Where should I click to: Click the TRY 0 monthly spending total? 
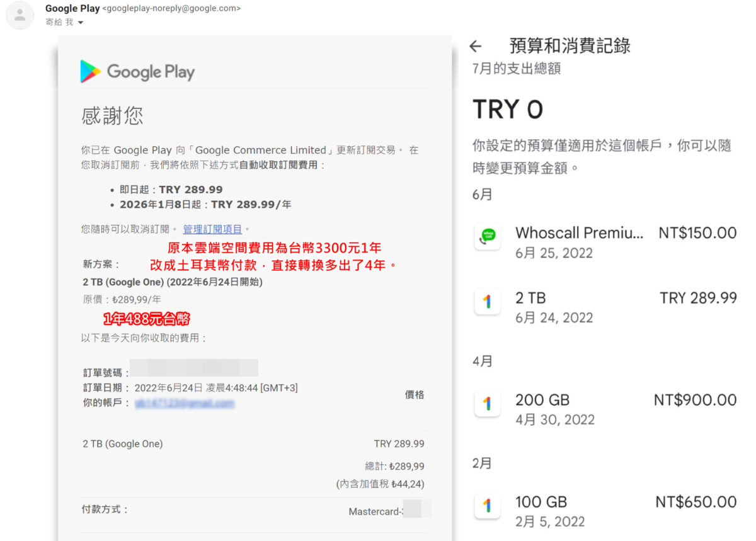click(508, 109)
